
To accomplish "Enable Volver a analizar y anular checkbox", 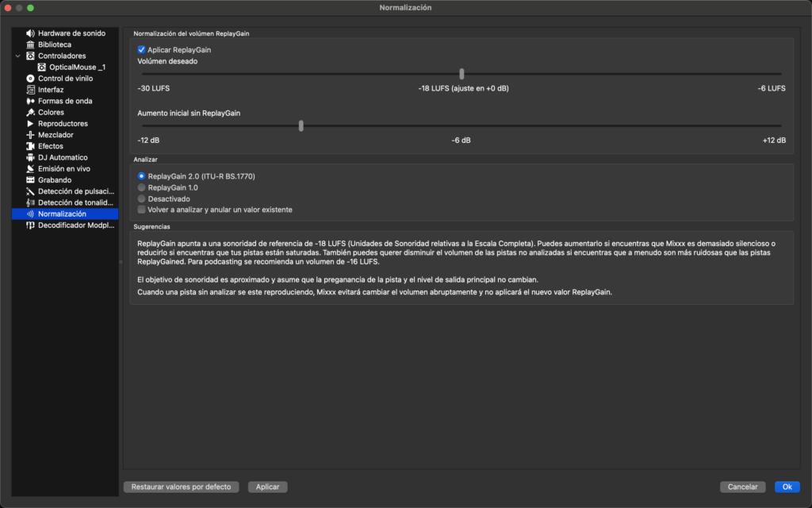I will tap(141, 210).
